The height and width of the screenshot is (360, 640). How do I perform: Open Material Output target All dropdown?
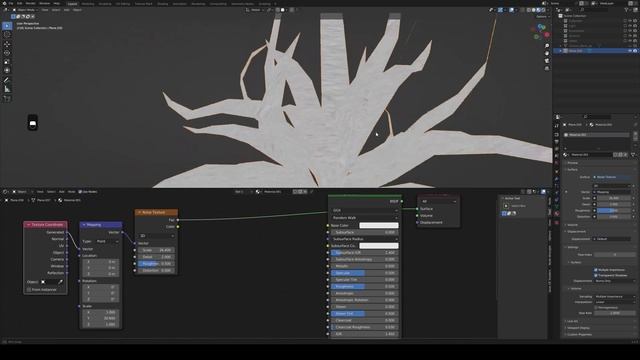click(439, 201)
